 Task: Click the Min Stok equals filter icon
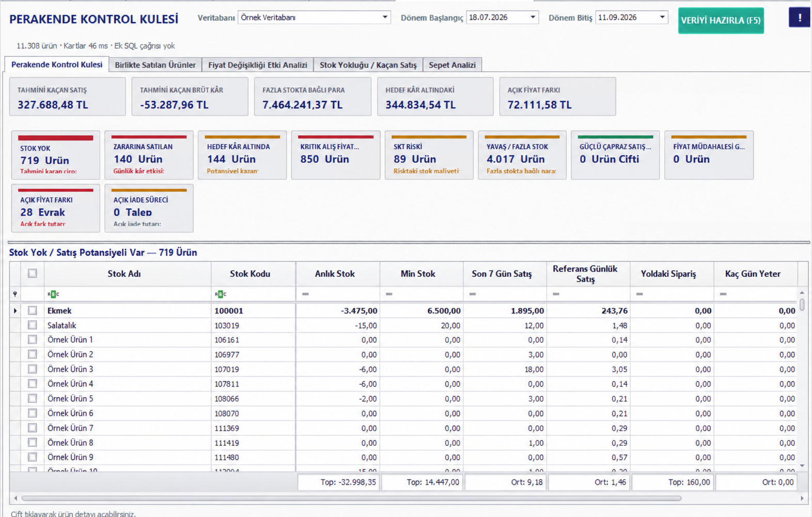click(389, 294)
